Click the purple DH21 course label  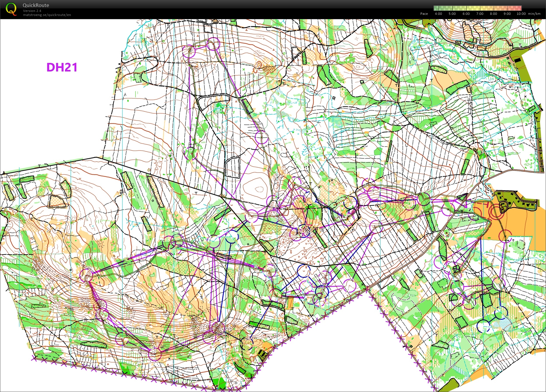62,67
